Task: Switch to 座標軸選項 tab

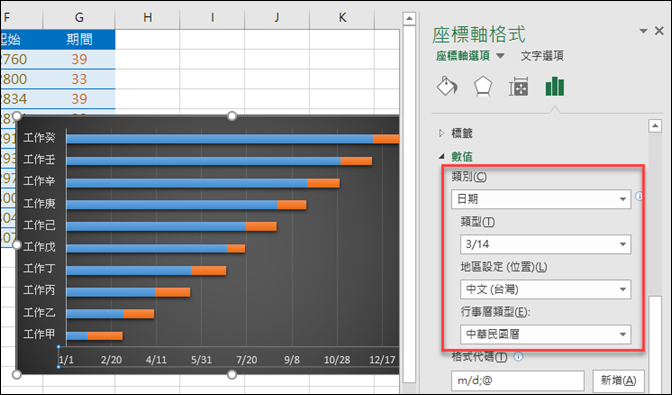Action: (x=463, y=56)
